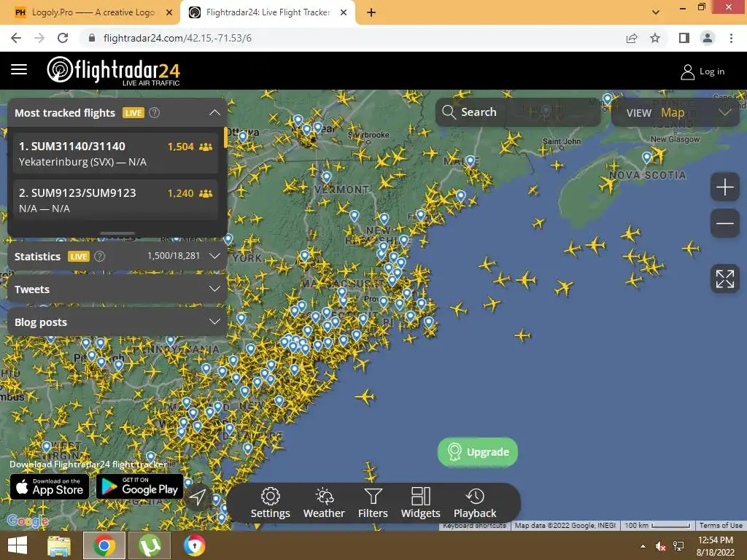The image size is (747, 560).
Task: Open the Playback feature
Action: click(x=475, y=503)
